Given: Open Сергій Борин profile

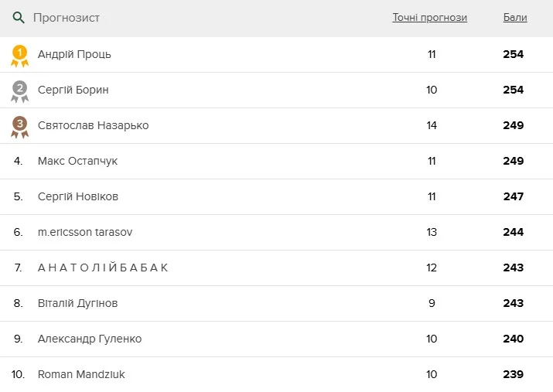Looking at the screenshot, I should click(73, 90).
